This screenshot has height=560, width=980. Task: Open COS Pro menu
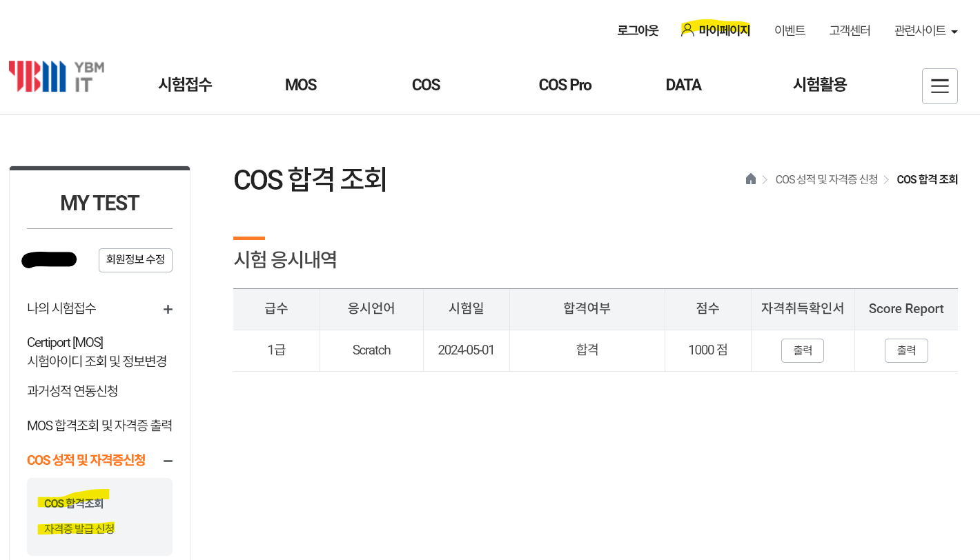pos(565,85)
